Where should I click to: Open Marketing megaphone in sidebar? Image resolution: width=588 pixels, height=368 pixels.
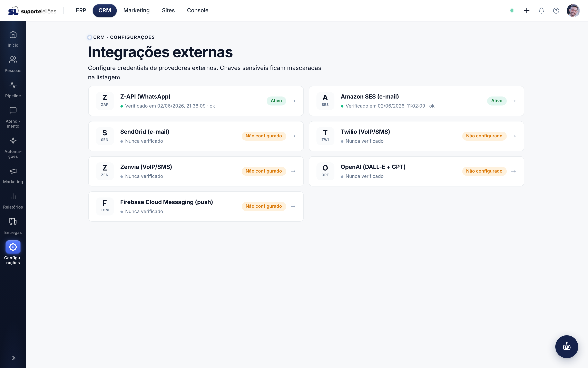click(x=13, y=175)
